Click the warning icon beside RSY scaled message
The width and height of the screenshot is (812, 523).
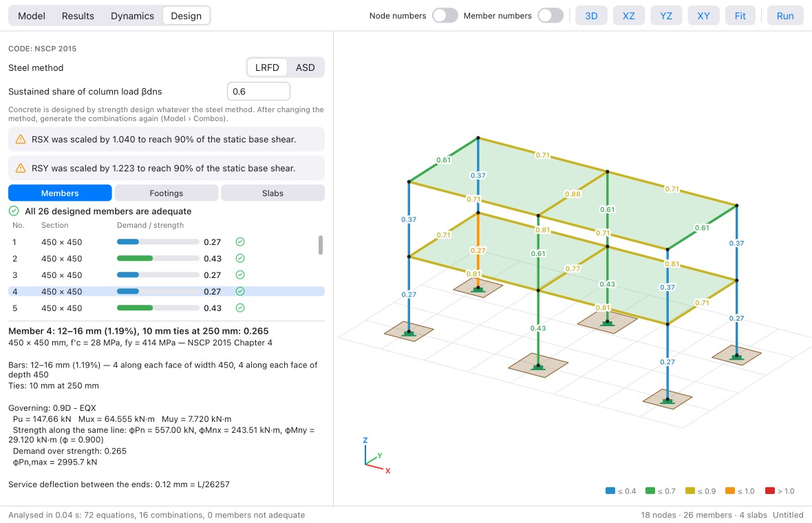[x=21, y=169]
